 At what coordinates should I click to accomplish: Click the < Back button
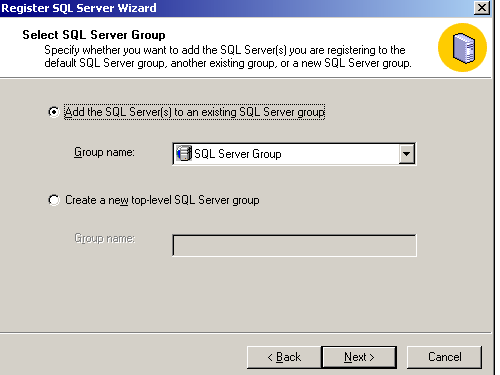coord(284,357)
